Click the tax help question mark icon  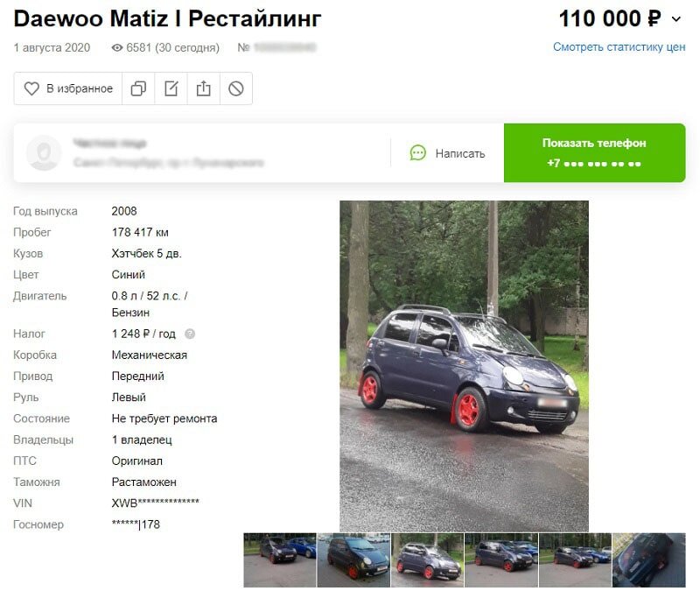[190, 334]
